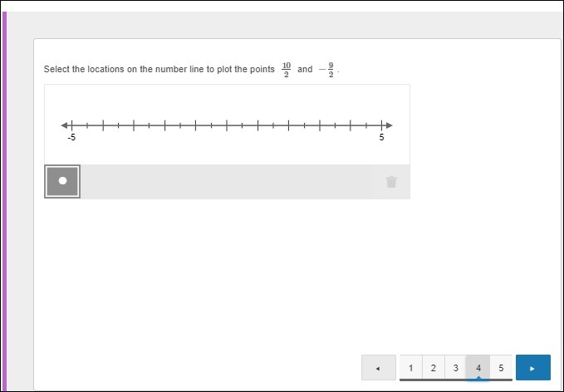Click the small tick left of 5
This screenshot has height=392, width=564.
[x=366, y=125]
